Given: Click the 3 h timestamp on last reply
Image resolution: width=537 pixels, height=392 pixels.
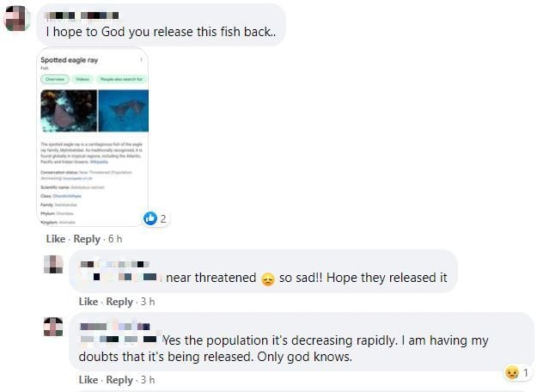Looking at the screenshot, I should pyautogui.click(x=148, y=380).
